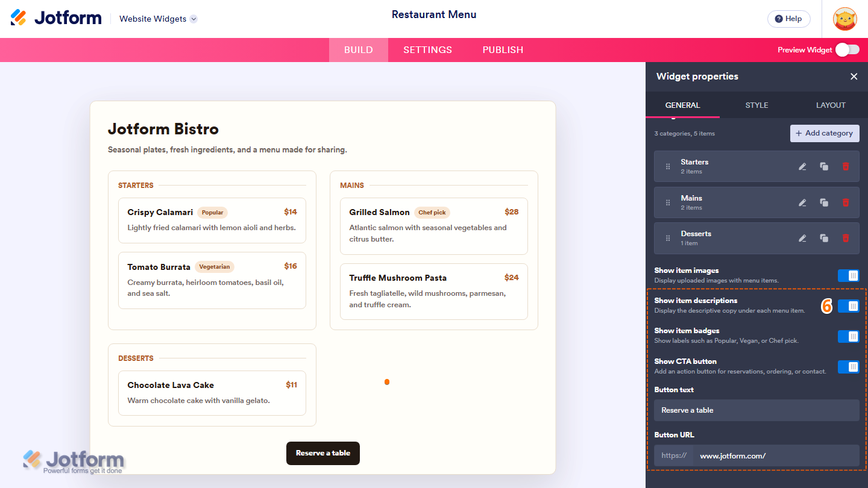The image size is (868, 488).
Task: Click the Grilled Salmon menu item
Action: coord(434,226)
